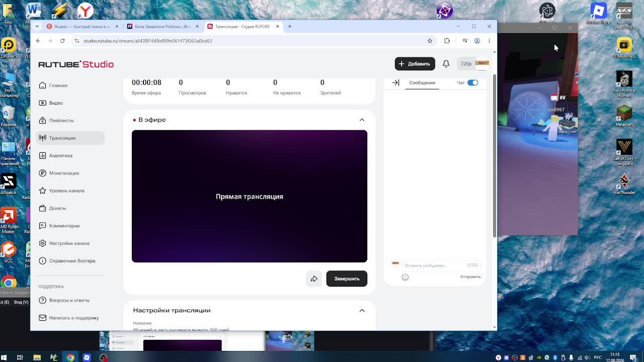Open the channel avatar next to 720p
The image size is (644, 362).
pyautogui.click(x=482, y=63)
